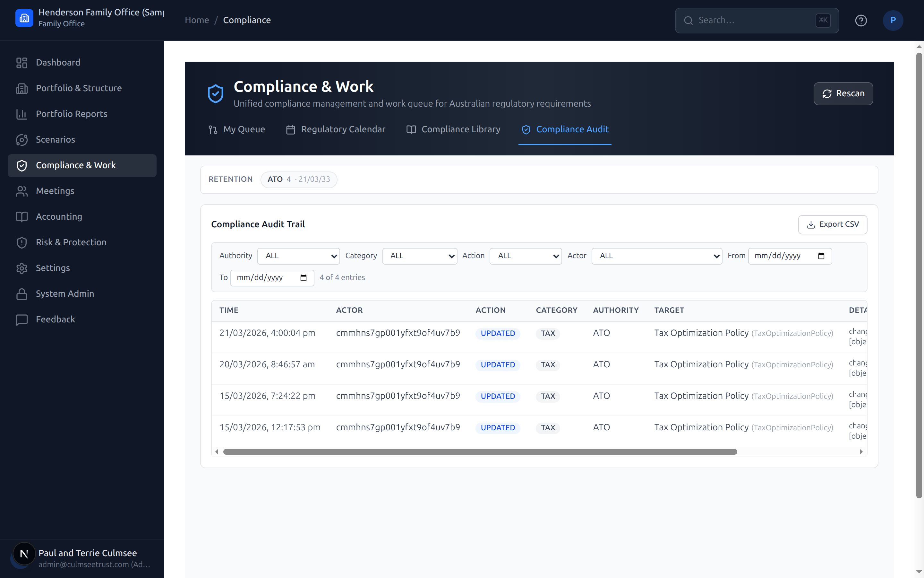Click the My Queue branch icon
This screenshot has width=924, height=578.
213,130
